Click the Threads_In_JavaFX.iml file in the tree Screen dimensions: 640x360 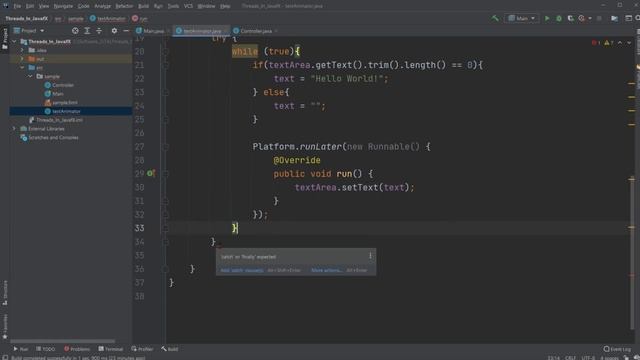[x=59, y=120]
